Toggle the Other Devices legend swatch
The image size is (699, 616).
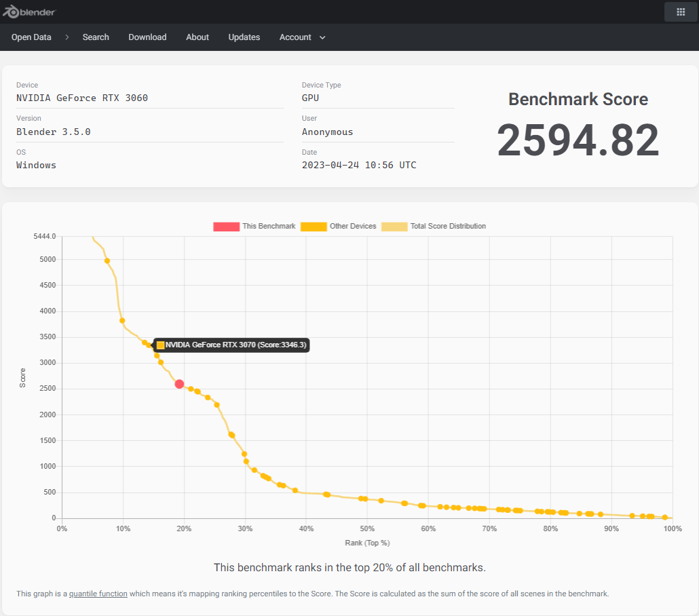pos(314,227)
